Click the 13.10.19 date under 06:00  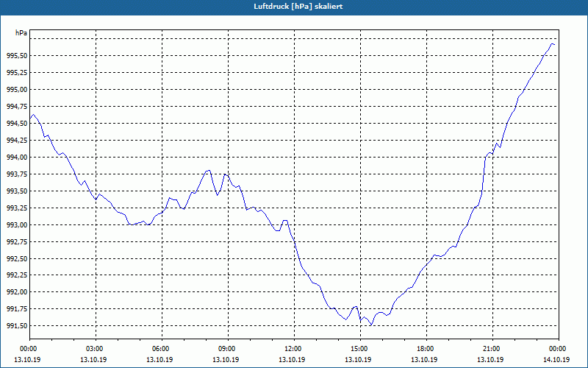tap(159, 360)
